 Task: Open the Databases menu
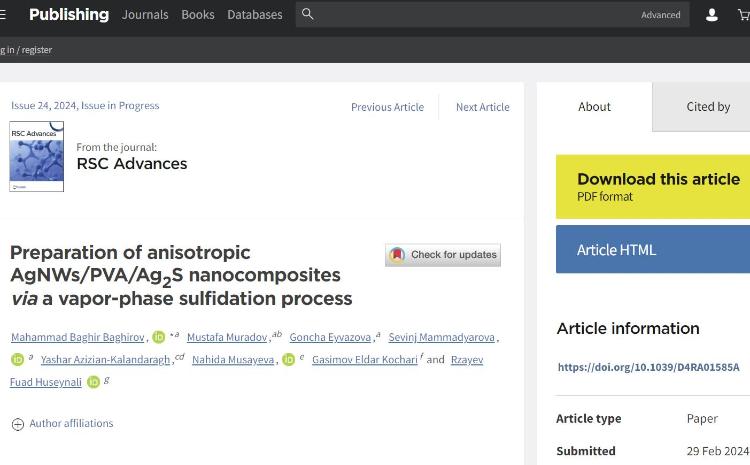pyautogui.click(x=255, y=15)
